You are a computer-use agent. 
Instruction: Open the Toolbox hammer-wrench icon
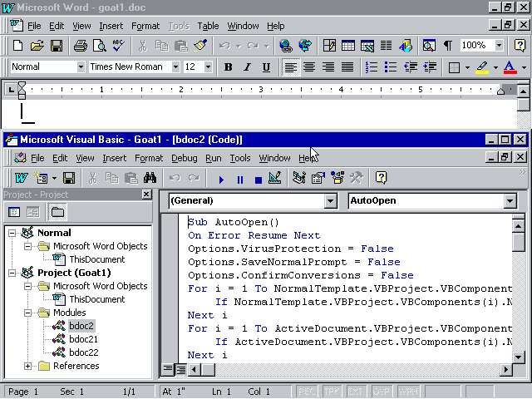coord(357,178)
